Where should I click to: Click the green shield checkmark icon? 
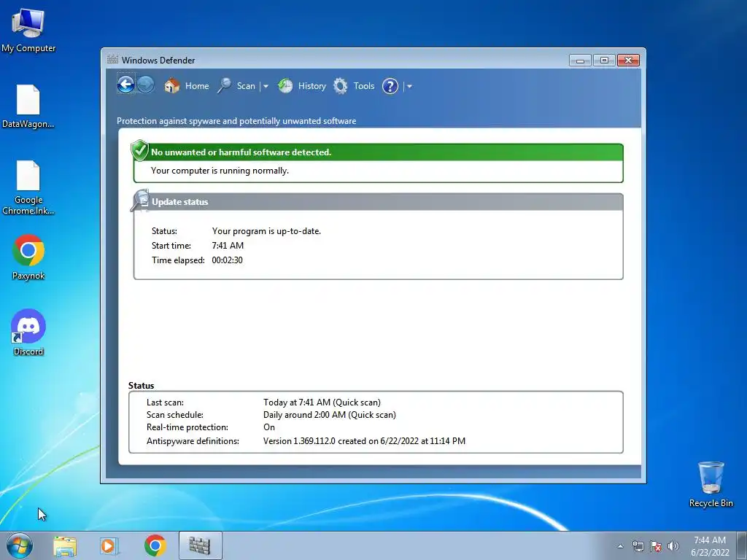[139, 150]
